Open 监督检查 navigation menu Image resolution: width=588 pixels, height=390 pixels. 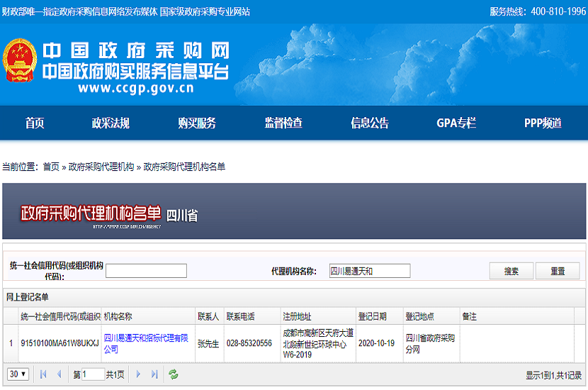coord(283,123)
